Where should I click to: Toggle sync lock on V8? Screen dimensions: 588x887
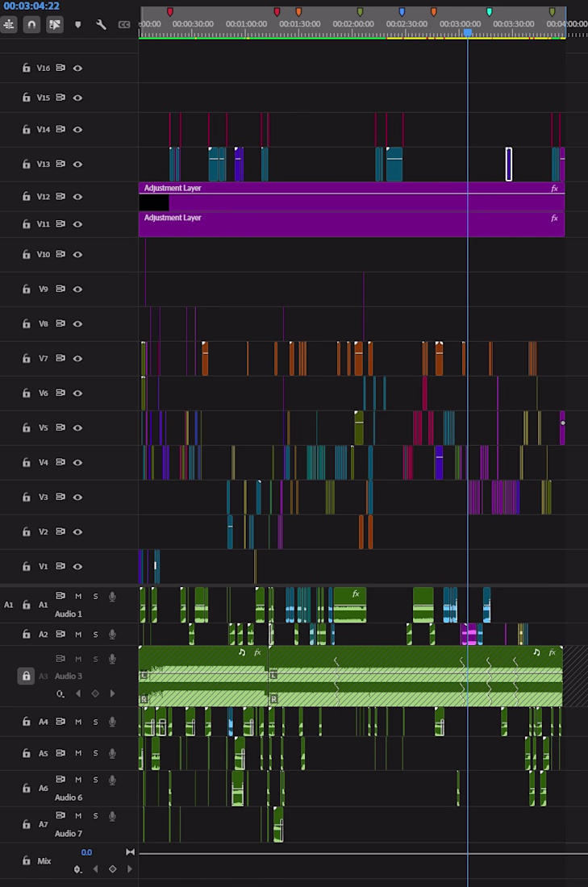tap(60, 323)
